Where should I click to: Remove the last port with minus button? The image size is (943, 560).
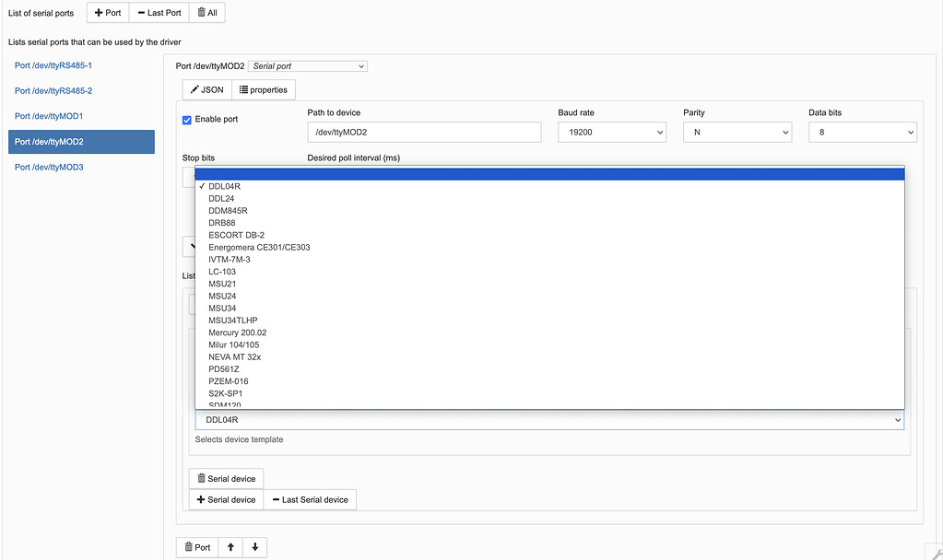[x=159, y=13]
